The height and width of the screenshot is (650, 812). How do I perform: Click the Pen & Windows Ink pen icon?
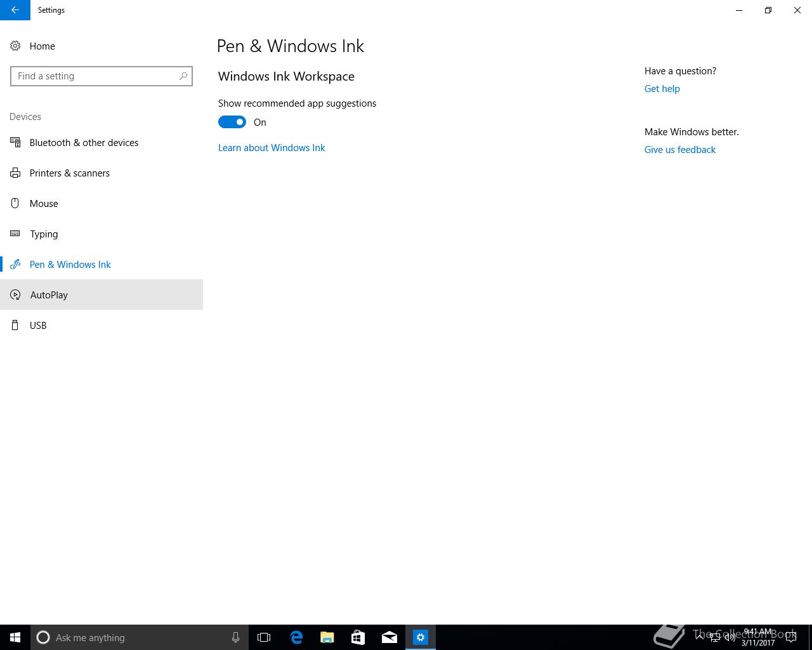[x=15, y=264]
